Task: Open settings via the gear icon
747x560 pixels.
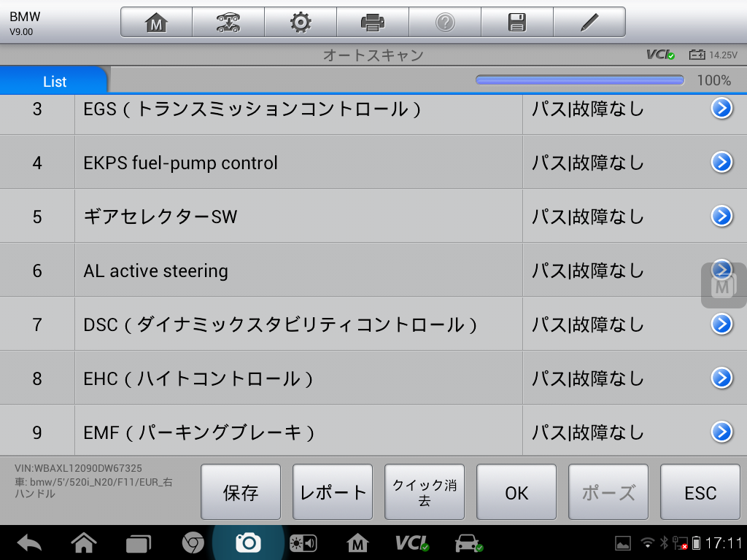Action: [x=300, y=21]
